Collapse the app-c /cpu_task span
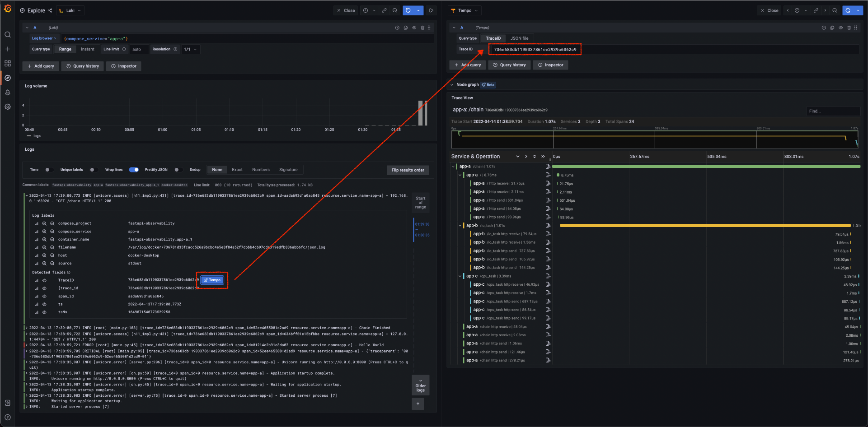The width and height of the screenshot is (868, 427). [x=460, y=276]
